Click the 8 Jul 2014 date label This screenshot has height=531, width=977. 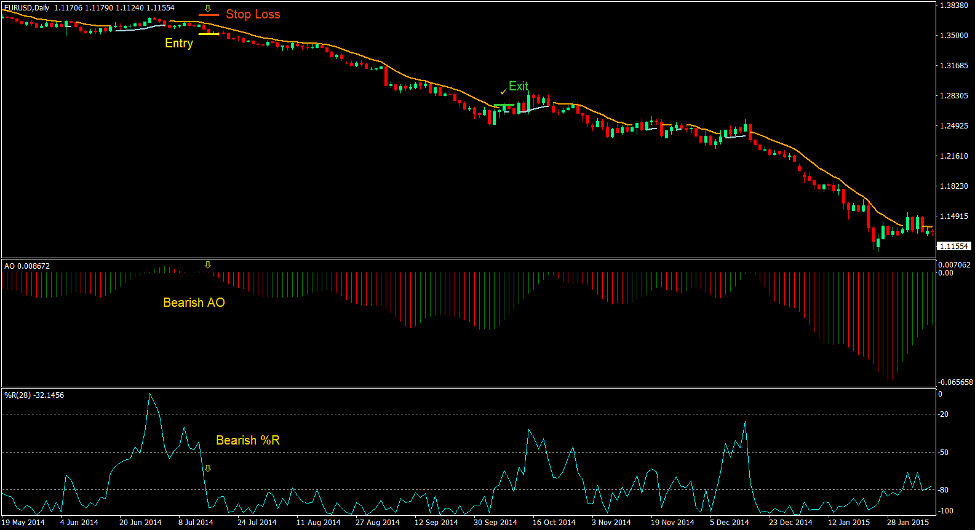(x=195, y=522)
